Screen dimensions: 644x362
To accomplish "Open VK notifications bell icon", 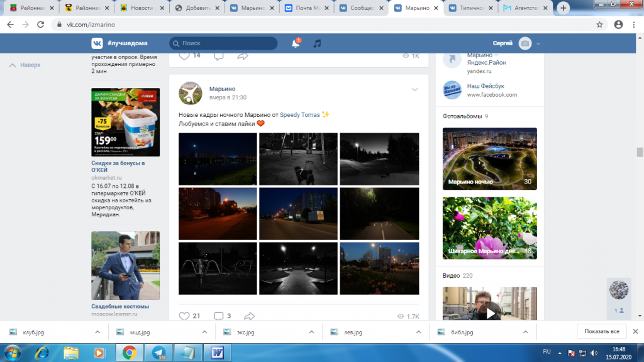I will coord(296,43).
